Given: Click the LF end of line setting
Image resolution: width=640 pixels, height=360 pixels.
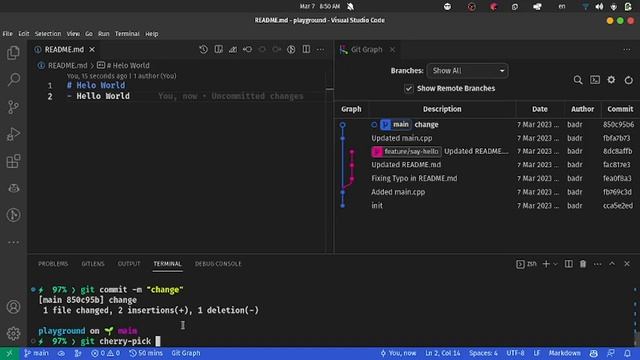Looking at the screenshot, I should pyautogui.click(x=536, y=353).
